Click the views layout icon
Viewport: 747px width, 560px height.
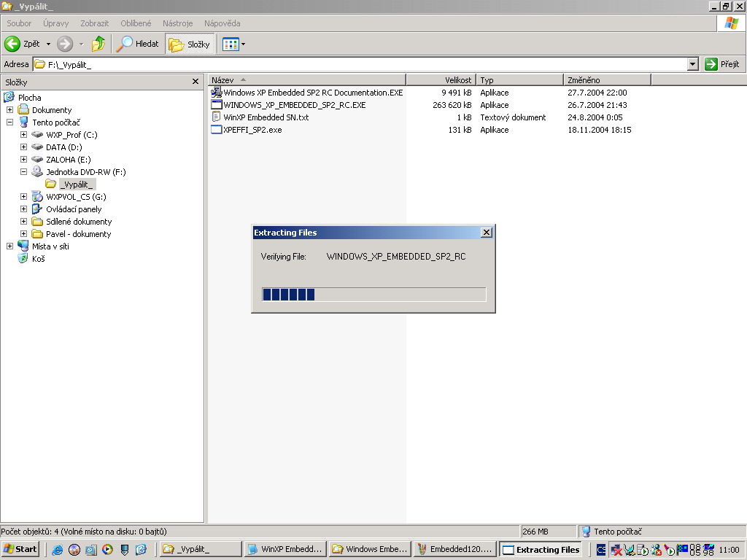click(231, 44)
